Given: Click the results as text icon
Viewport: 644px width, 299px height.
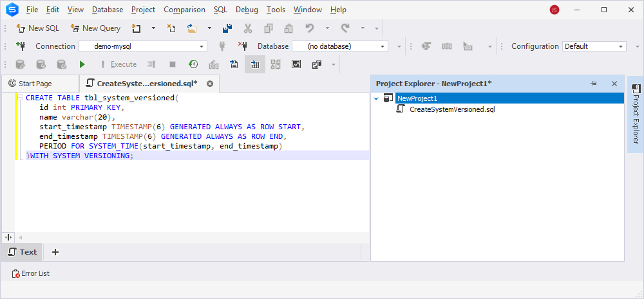Looking at the screenshot, I should (x=234, y=64).
